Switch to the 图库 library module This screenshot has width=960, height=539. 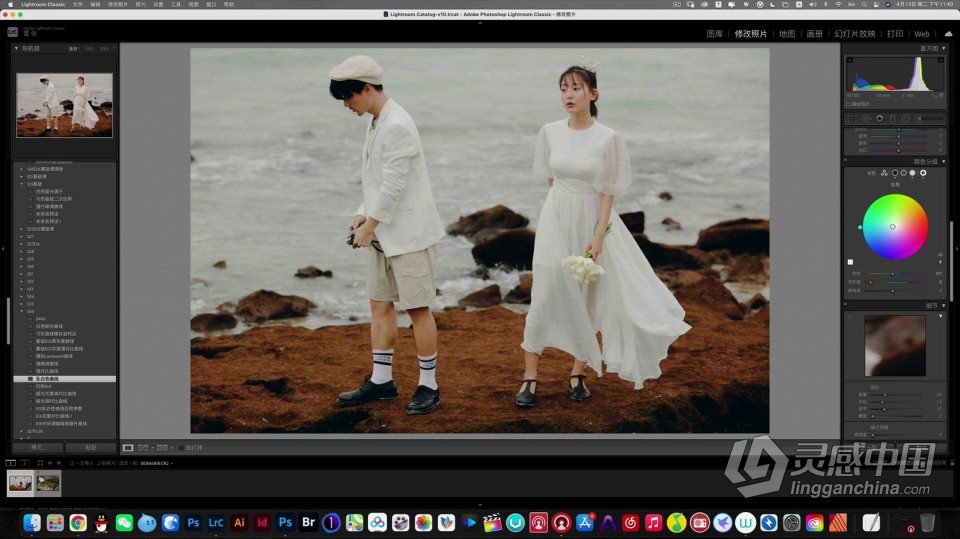tap(714, 34)
